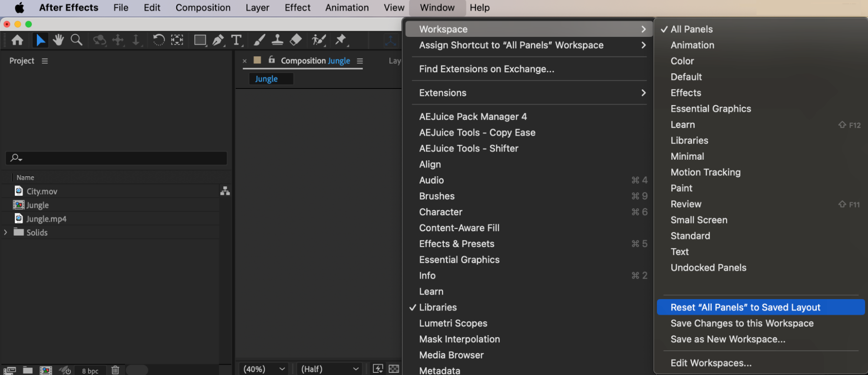868x375 pixels.
Task: Click the New Composition icon
Action: coord(46,370)
